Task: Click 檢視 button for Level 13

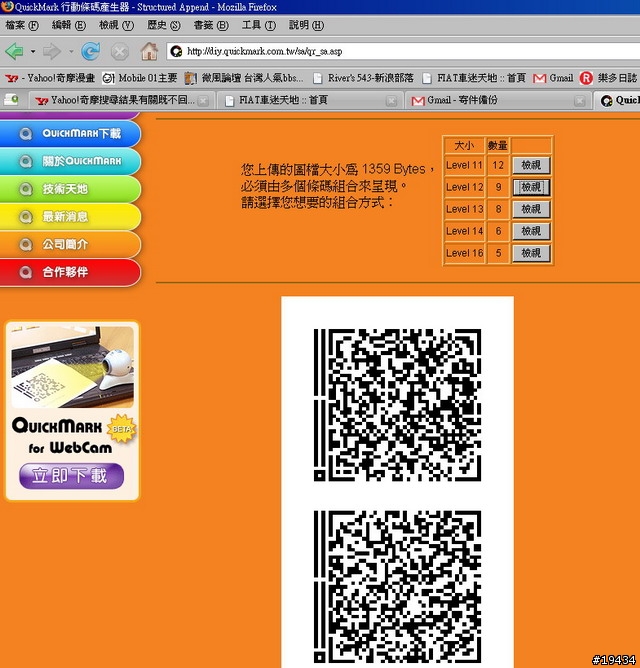Action: (531, 210)
